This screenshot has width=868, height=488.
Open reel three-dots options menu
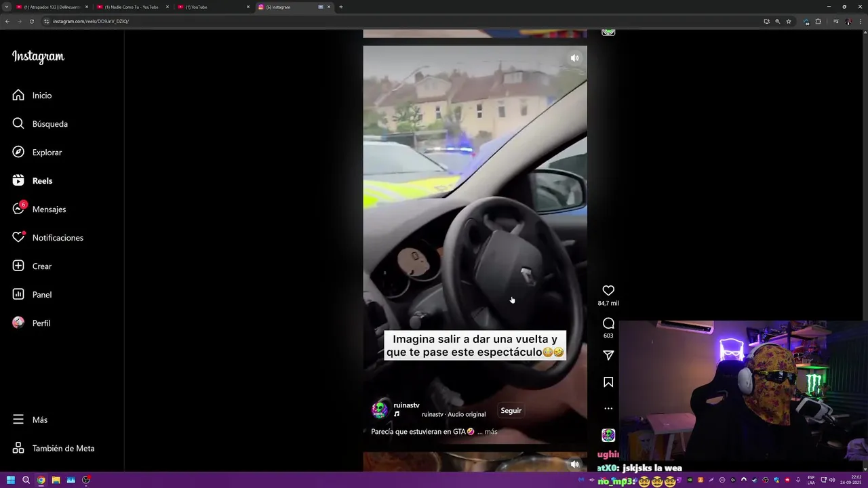point(608,408)
